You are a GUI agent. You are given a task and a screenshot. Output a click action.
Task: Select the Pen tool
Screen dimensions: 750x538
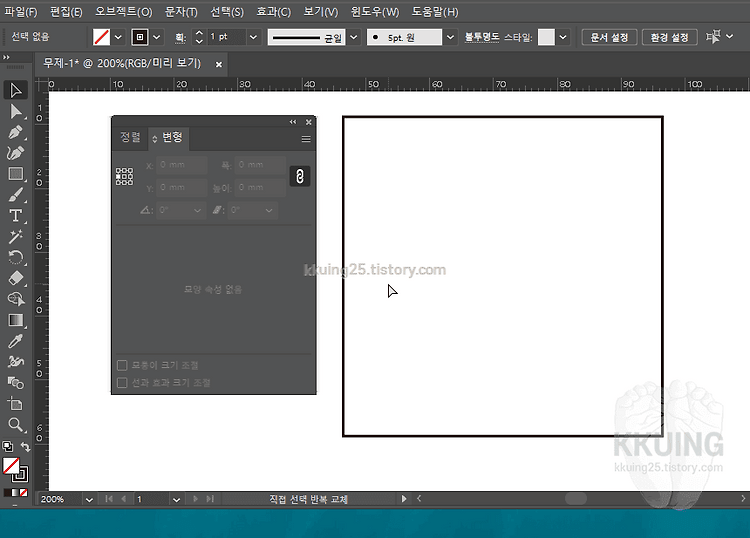15,132
